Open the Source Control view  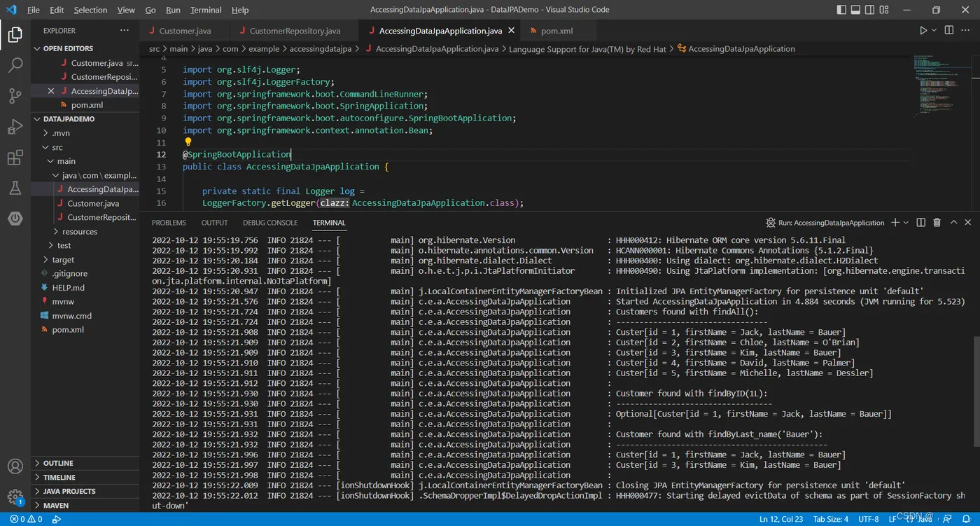pyautogui.click(x=15, y=96)
